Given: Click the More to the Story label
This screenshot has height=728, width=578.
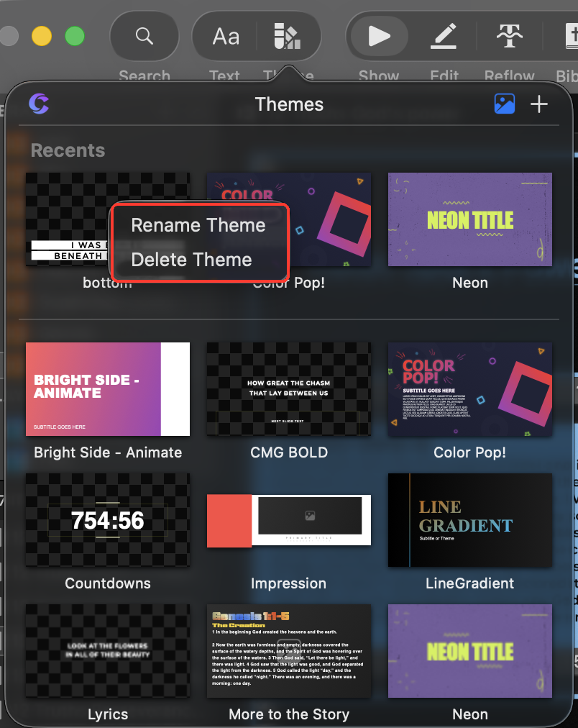Looking at the screenshot, I should click(289, 714).
